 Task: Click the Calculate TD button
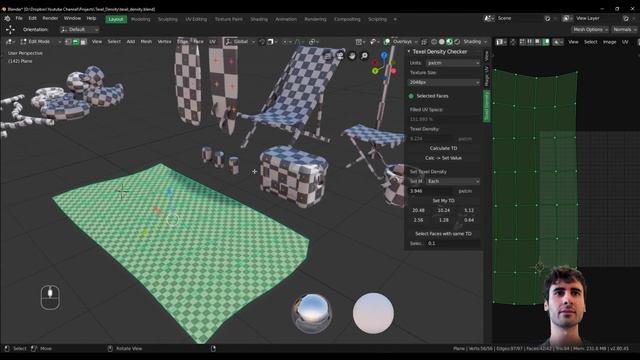pyautogui.click(x=443, y=148)
